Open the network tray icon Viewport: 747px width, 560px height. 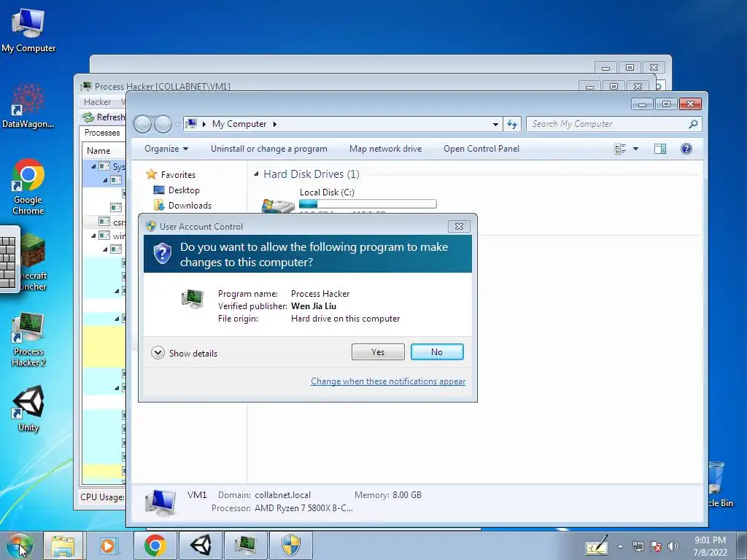[x=638, y=546]
